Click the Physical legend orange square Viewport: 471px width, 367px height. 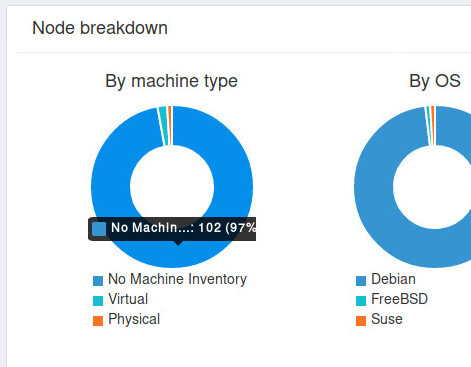point(98,321)
